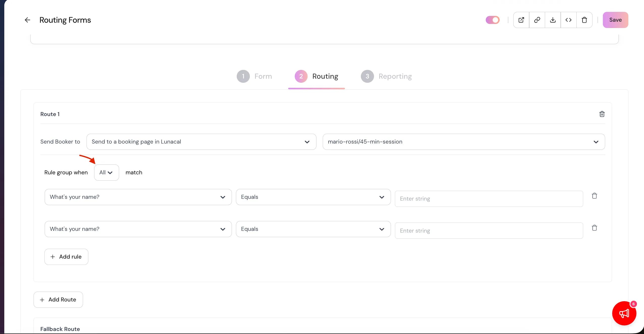Click the Save button
This screenshot has height=334, width=644.
[x=615, y=20]
